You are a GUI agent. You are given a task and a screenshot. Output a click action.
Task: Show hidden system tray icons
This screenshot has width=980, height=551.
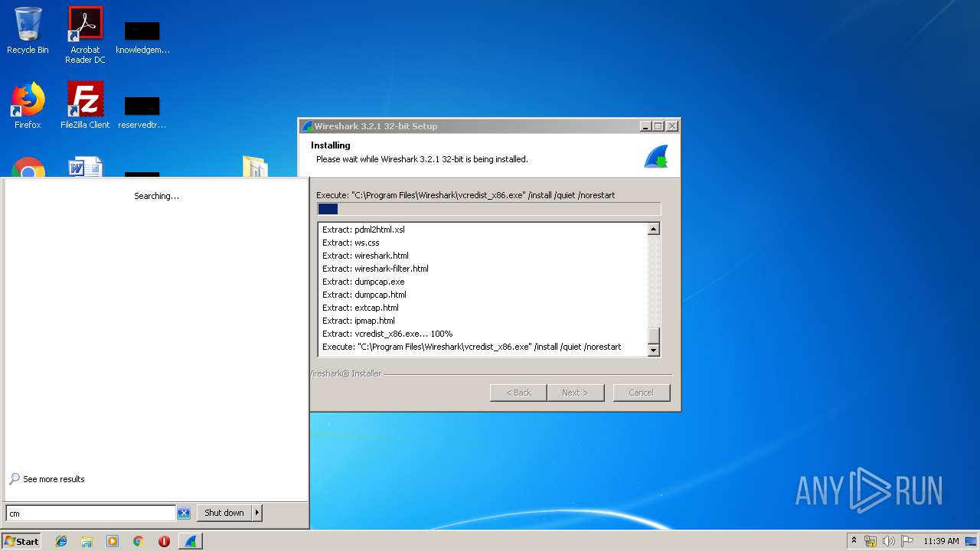(854, 541)
